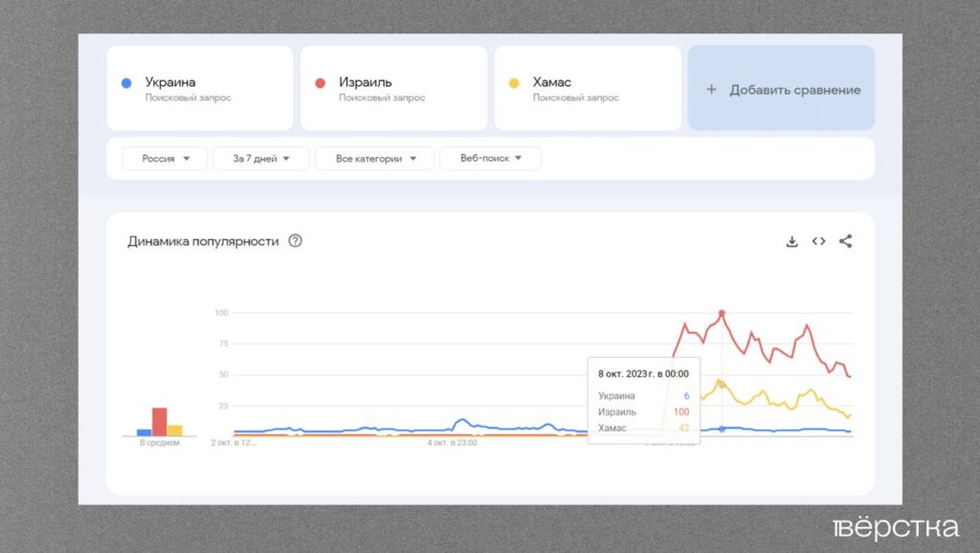Click the yellow dot beside Хамас
The image size is (980, 553).
point(514,83)
